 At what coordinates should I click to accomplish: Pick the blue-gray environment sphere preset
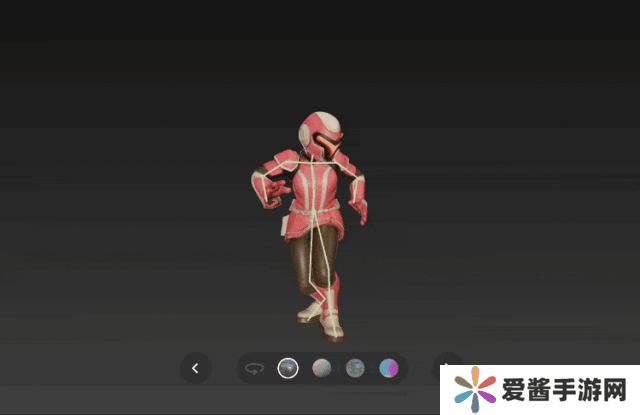point(354,369)
